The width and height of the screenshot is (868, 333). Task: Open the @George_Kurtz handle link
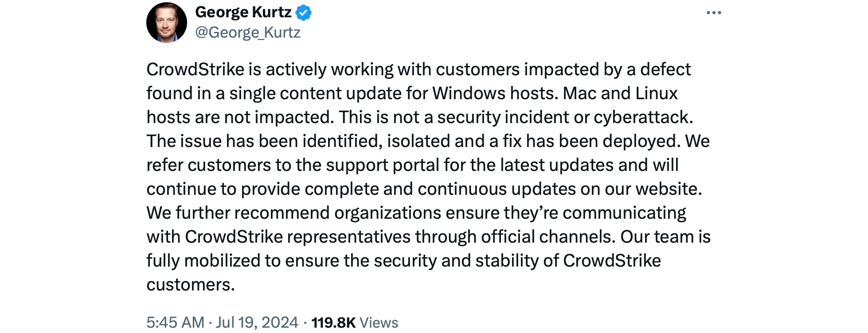tap(248, 32)
